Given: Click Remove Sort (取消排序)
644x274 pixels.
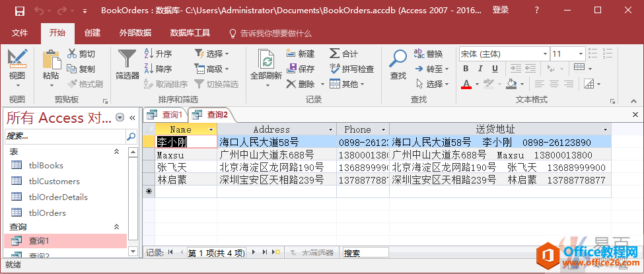Looking at the screenshot, I should coord(166,85).
